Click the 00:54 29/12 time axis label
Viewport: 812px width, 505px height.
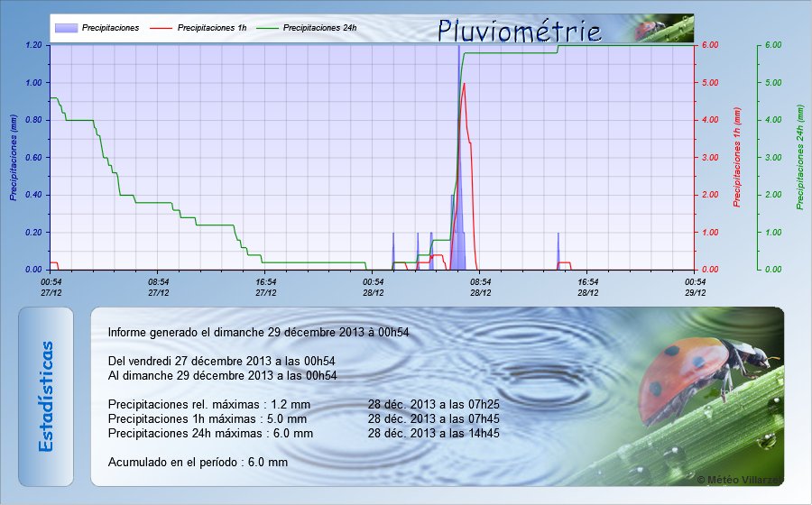(693, 287)
